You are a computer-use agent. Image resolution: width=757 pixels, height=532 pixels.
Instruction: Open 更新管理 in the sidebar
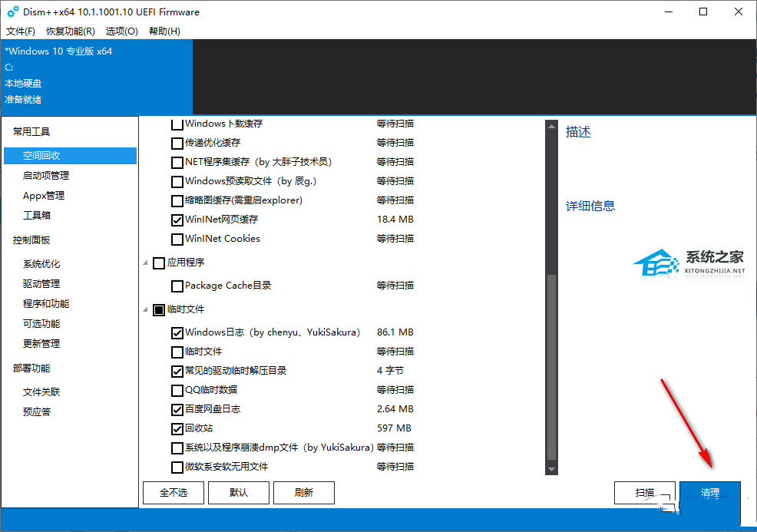41,344
